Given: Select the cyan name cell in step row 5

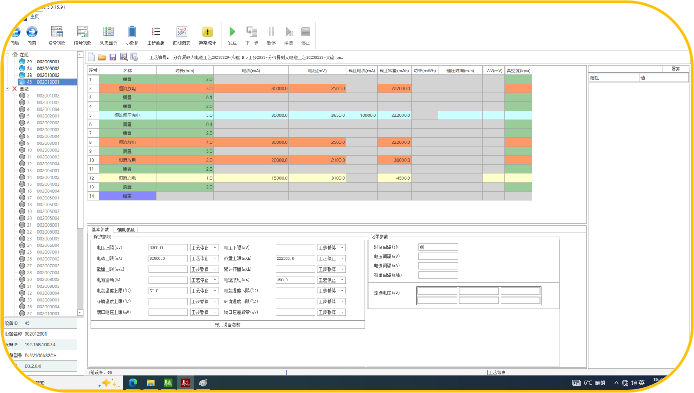Looking at the screenshot, I should (127, 115).
